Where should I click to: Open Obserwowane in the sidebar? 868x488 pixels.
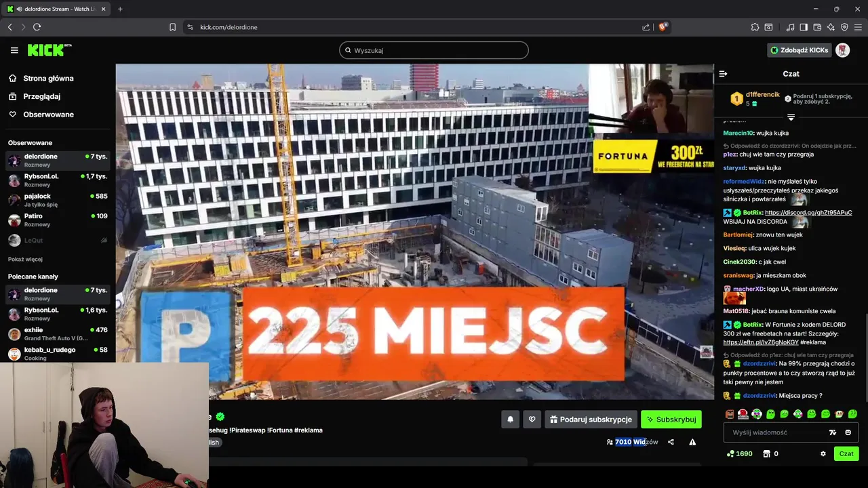(x=41, y=115)
